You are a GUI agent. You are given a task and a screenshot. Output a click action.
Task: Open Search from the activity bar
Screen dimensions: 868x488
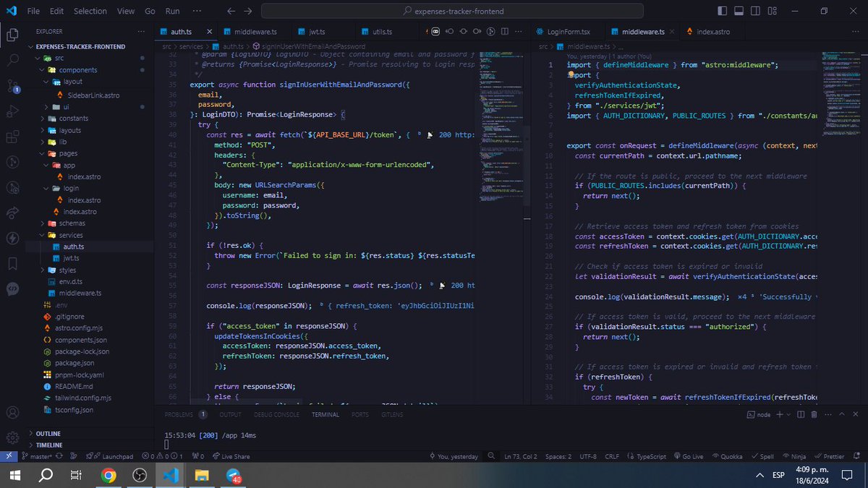point(12,58)
